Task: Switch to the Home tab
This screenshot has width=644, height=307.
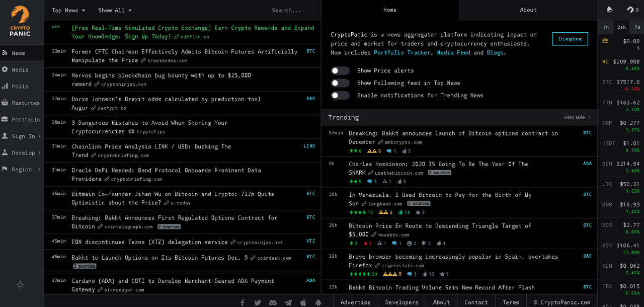Action: pyautogui.click(x=390, y=10)
